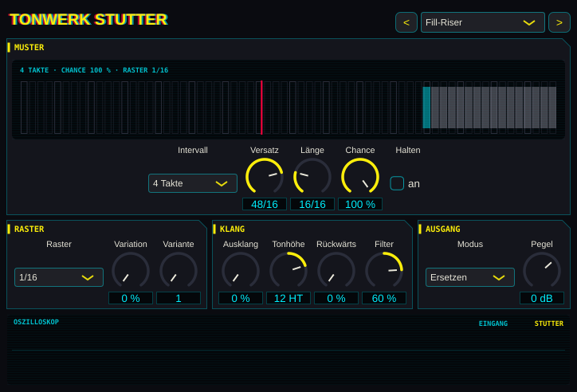Click the Pegel knob
Screen dimensions: 577x392
542,271
